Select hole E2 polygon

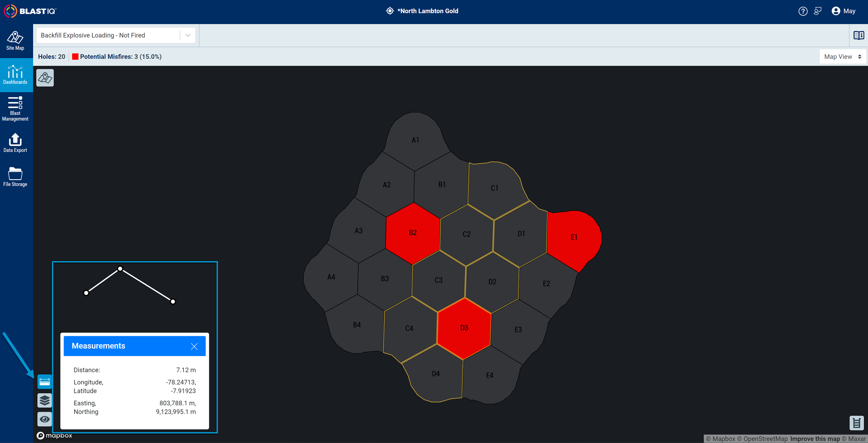tap(546, 284)
